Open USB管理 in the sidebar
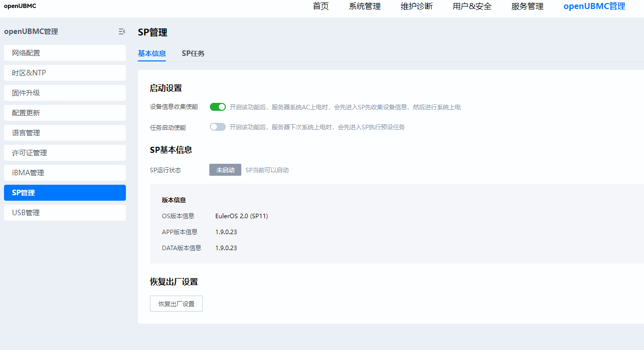This screenshot has width=644, height=350. pyautogui.click(x=65, y=213)
